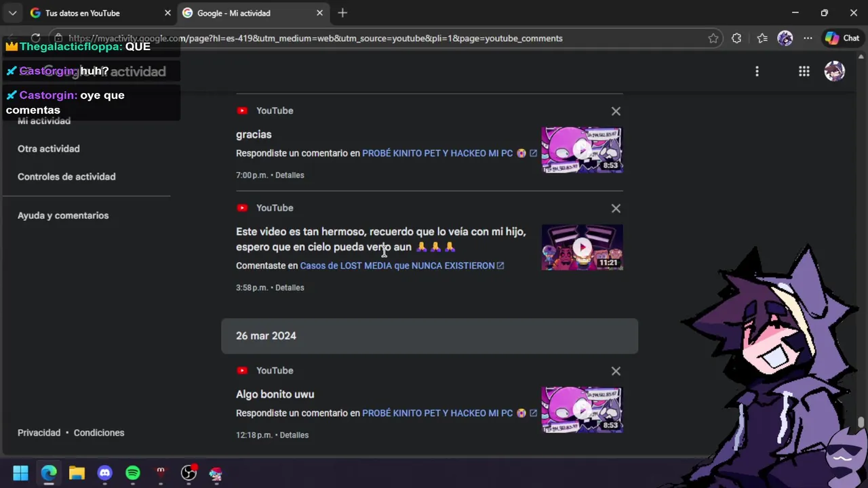Click the page vertical scrollbar thumb
868x488 pixels.
(861, 424)
